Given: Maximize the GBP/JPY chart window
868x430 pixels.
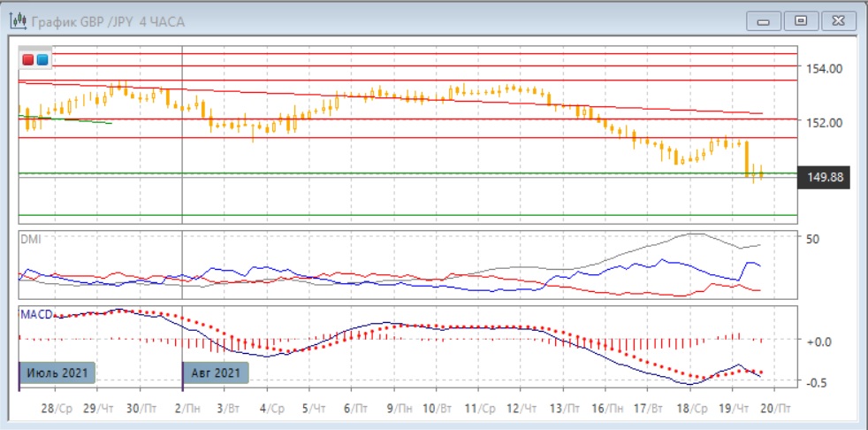Looking at the screenshot, I should coord(801,21).
